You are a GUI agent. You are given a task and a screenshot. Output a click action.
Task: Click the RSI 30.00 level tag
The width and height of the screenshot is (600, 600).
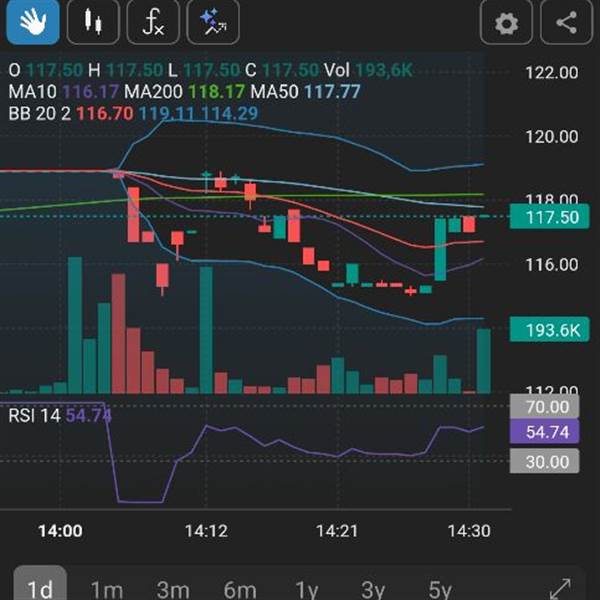click(x=545, y=461)
